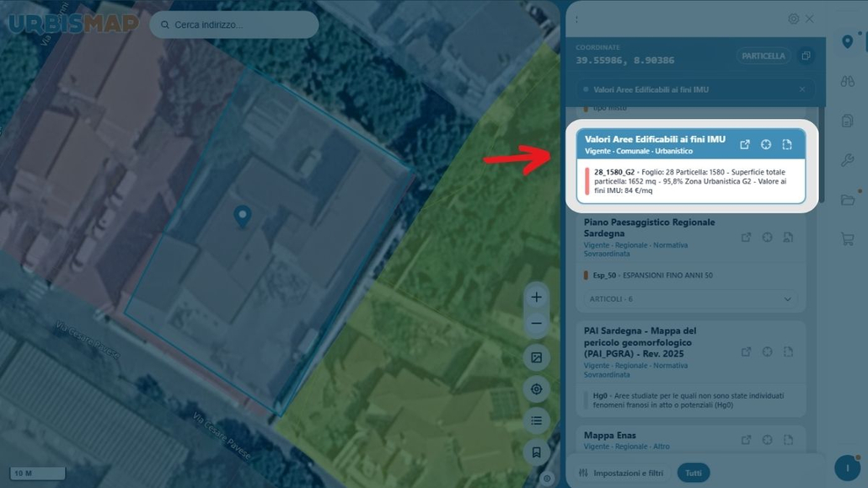
Task: Click the blue location pin on the map
Action: 243,217
